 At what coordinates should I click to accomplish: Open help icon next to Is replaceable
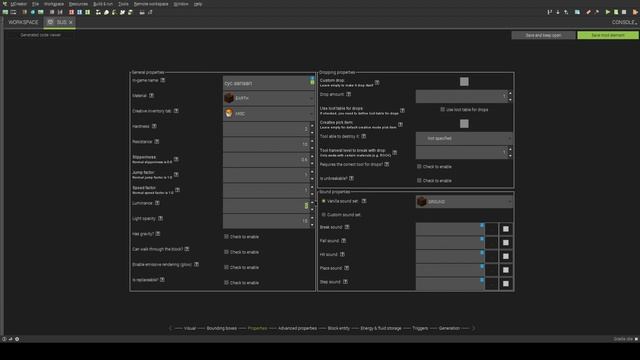coord(162,280)
